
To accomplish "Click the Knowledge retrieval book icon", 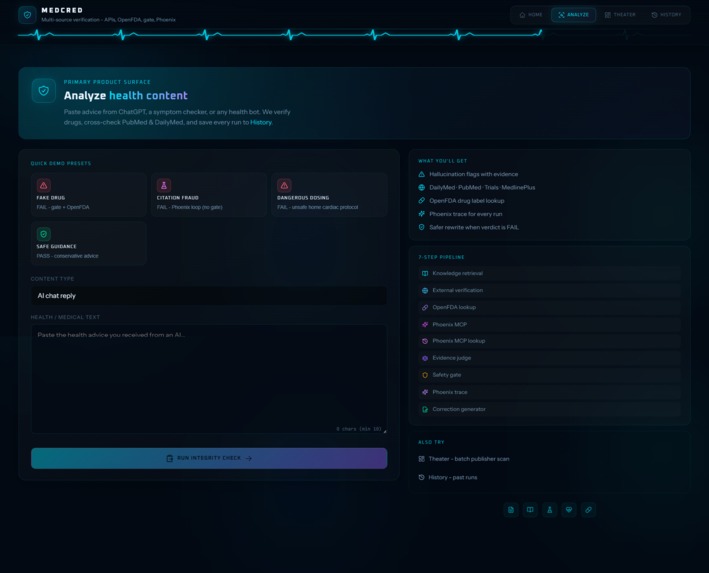I will coord(425,273).
